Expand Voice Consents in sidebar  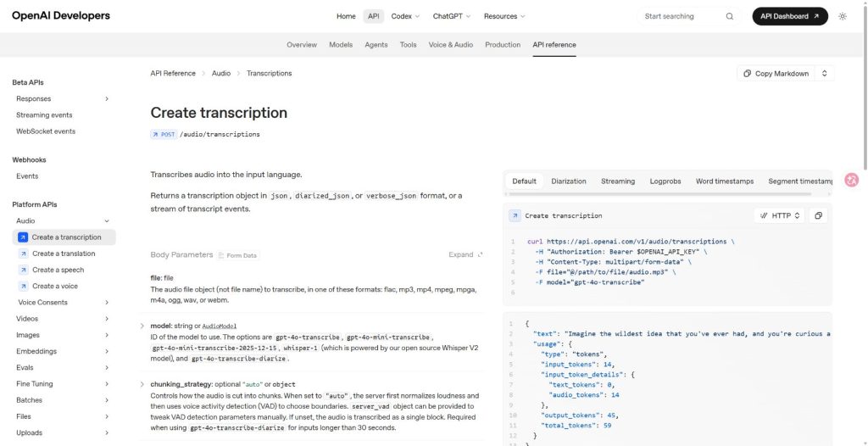coord(107,303)
